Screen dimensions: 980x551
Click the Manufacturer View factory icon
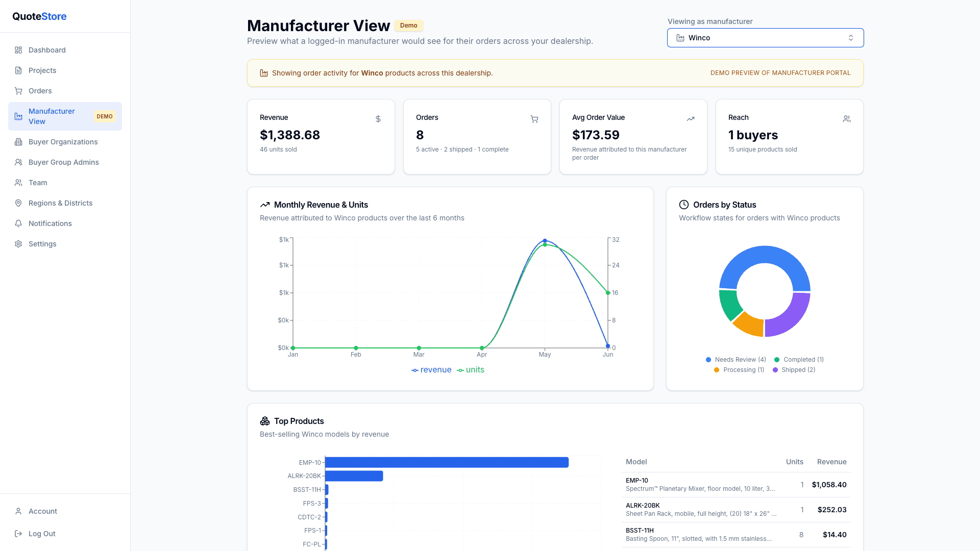(x=18, y=116)
